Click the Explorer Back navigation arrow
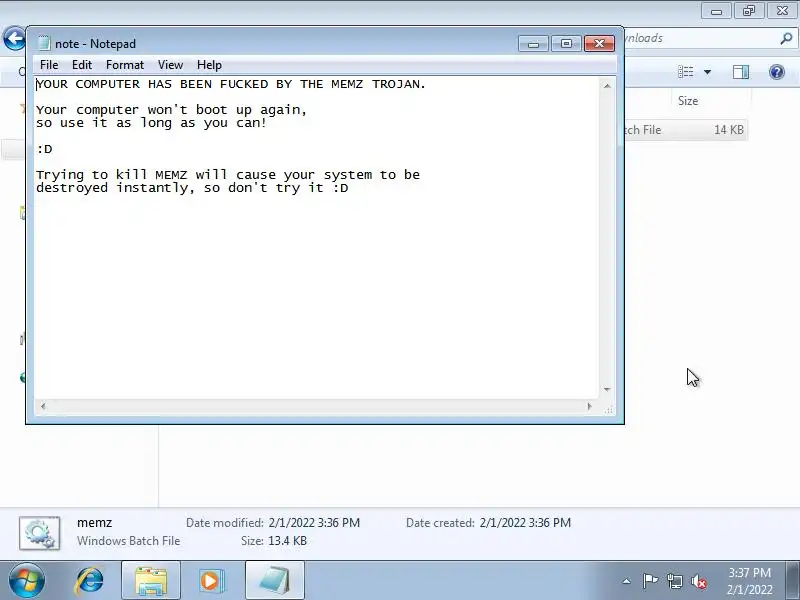Image resolution: width=800 pixels, height=600 pixels. tap(14, 38)
